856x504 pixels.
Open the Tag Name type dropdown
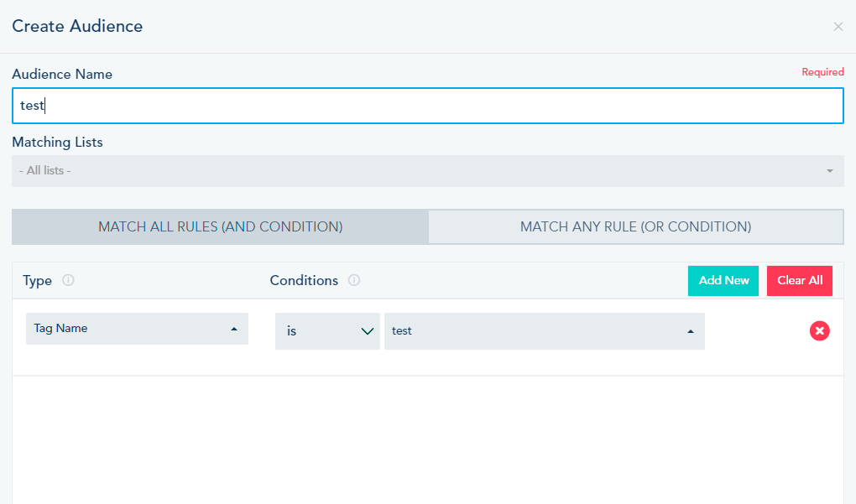(137, 329)
